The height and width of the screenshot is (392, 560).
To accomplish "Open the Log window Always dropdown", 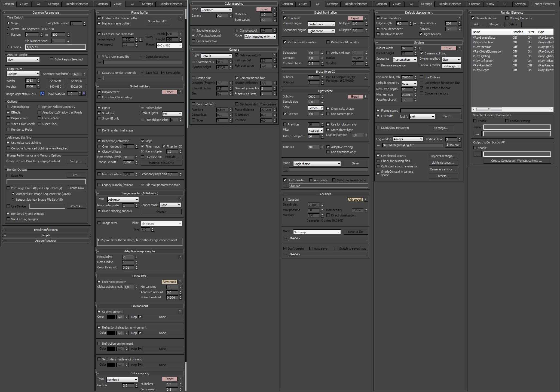I will tap(408, 139).
